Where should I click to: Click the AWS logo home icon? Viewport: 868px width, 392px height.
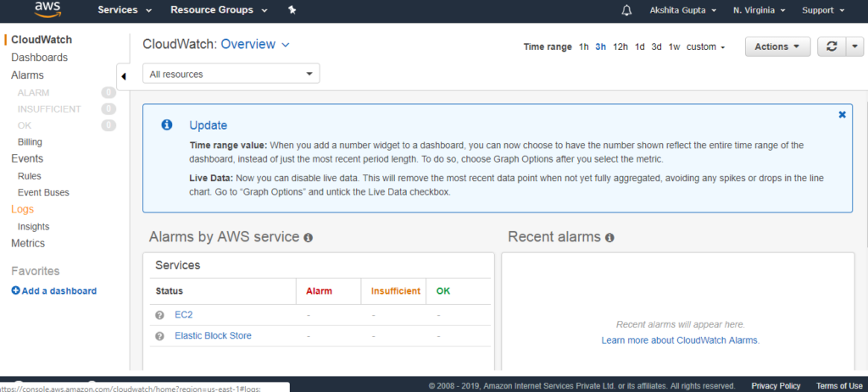pyautogui.click(x=47, y=9)
